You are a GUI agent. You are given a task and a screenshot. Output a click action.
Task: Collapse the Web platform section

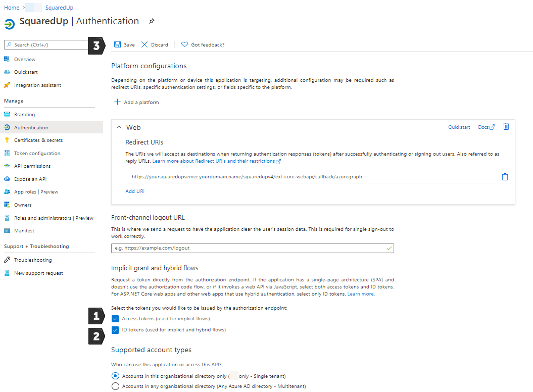[119, 127]
